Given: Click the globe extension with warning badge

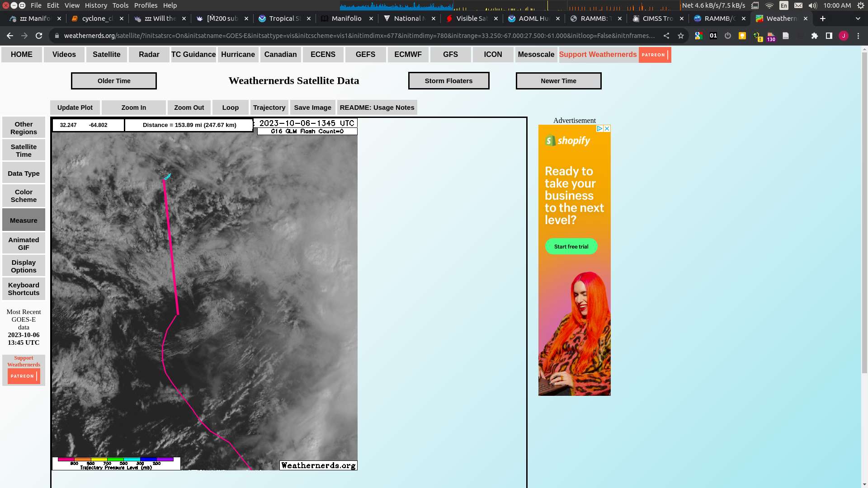Looking at the screenshot, I should point(758,37).
